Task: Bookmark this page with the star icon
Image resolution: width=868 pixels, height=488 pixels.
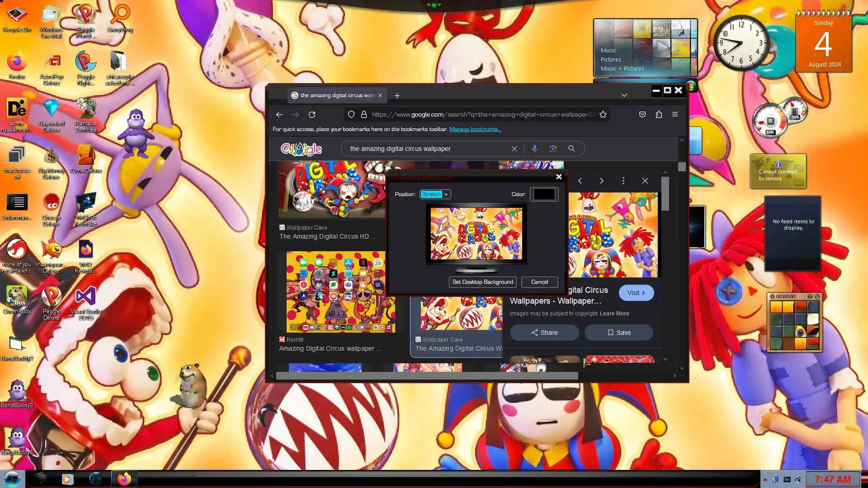Action: [x=603, y=115]
